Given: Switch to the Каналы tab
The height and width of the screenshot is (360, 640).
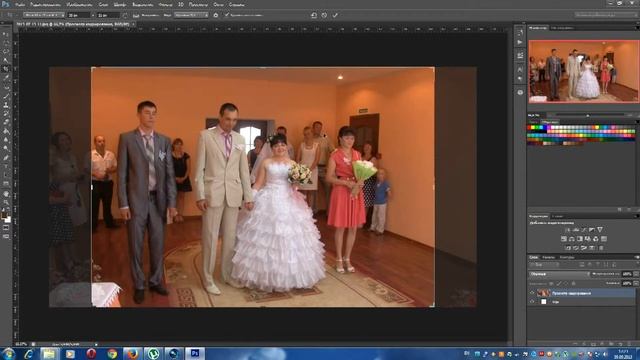Looking at the screenshot, I should 549,258.
